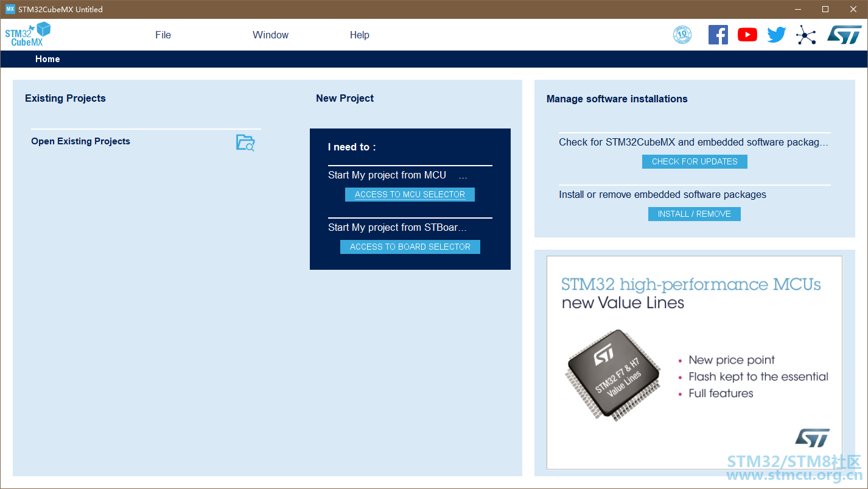
Task: Click INSTALL / REMOVE button
Action: tap(695, 214)
